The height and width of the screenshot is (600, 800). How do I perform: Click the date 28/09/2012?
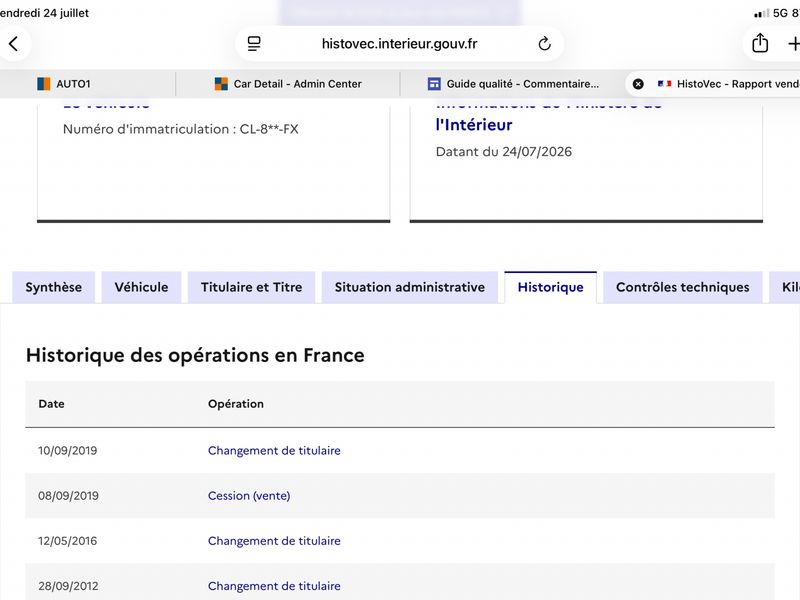click(x=68, y=586)
